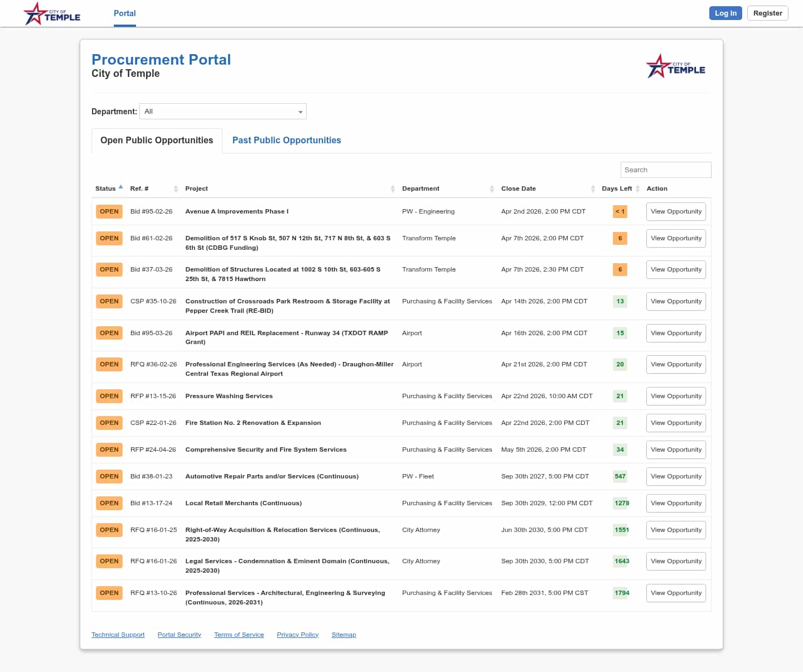This screenshot has height=672, width=803.
Task: View Opportunity for Avenue A Improvements Phase I
Action: [x=676, y=212]
